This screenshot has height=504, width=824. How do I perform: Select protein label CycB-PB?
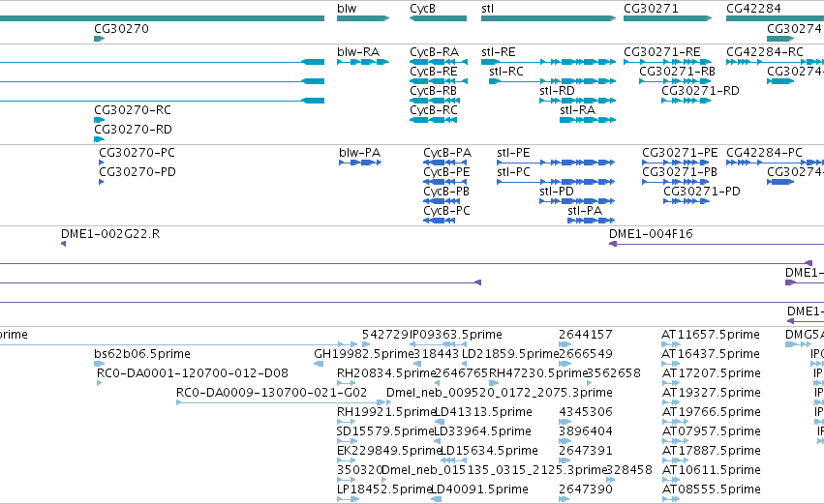pyautogui.click(x=446, y=192)
